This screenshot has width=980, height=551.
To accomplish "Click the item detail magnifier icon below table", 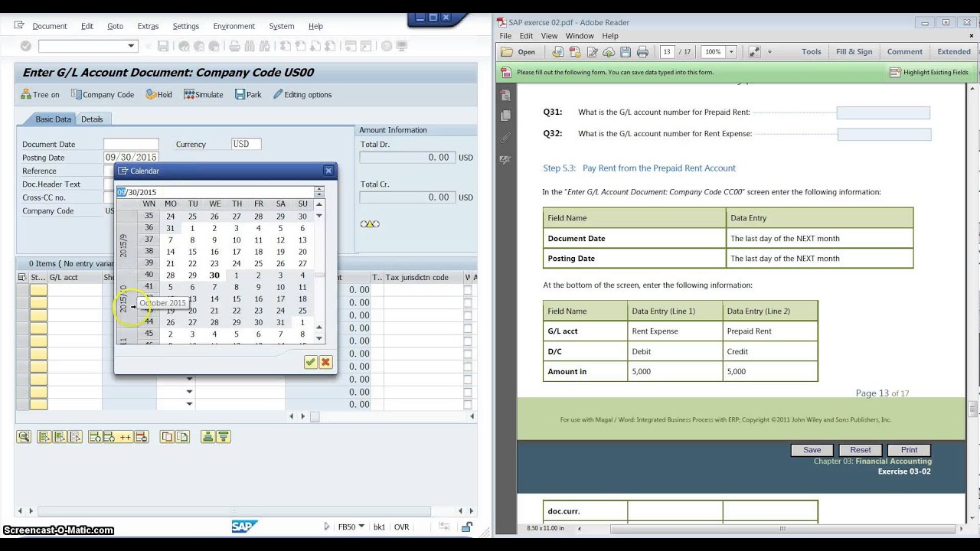I will [24, 437].
